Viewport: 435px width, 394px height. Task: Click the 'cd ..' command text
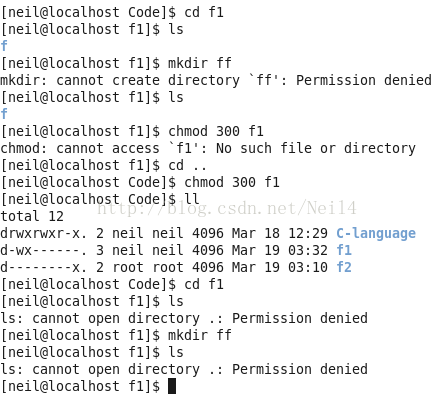coord(187,165)
